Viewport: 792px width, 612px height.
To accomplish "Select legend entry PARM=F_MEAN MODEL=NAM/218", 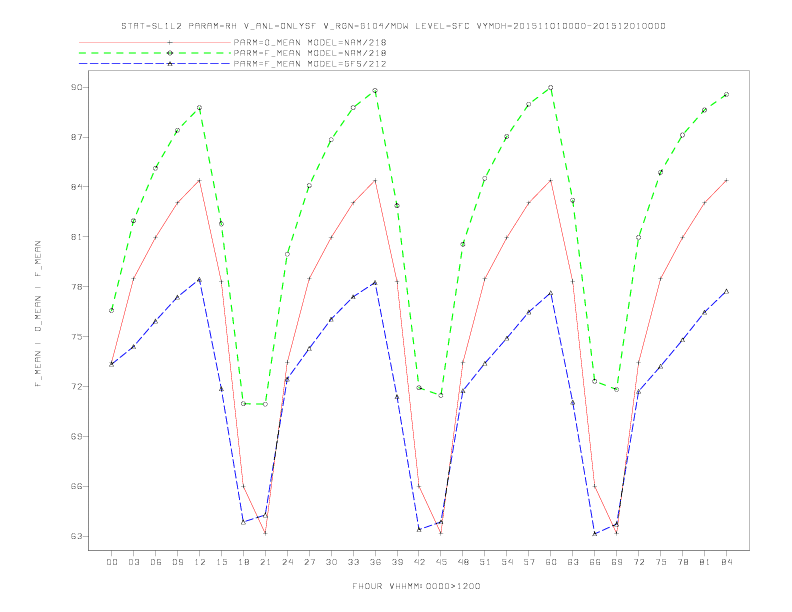I will point(310,53).
